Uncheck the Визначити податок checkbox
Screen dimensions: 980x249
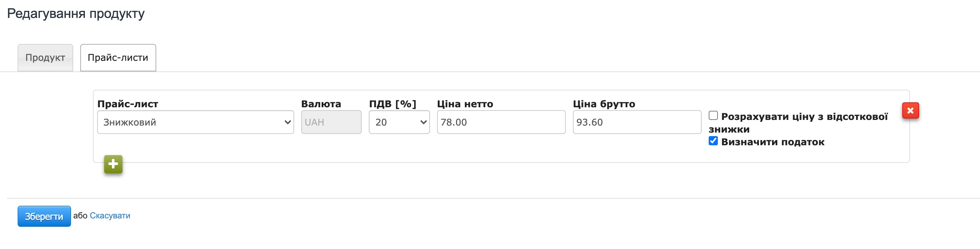click(x=713, y=141)
